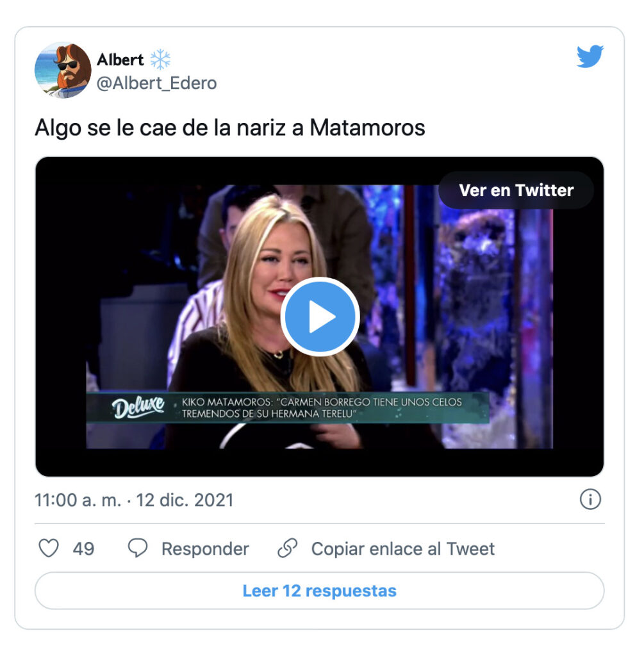Screen dimensions: 644x656
Task: Open the info circle icon
Action: 590,500
